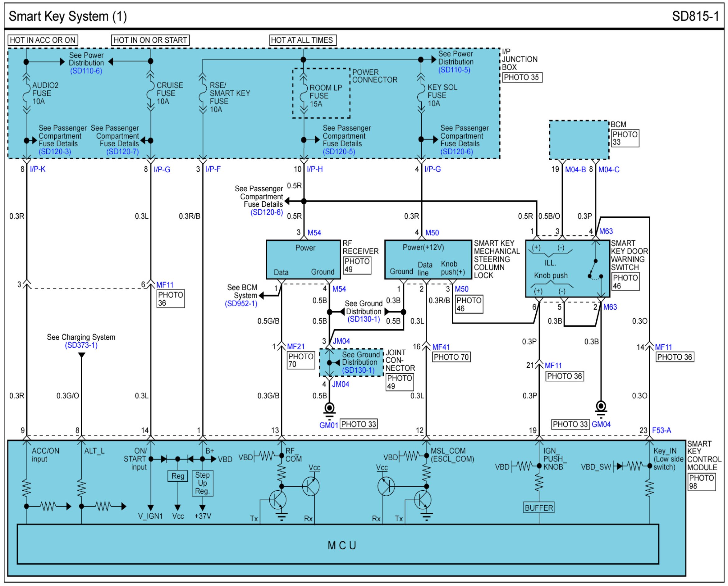Click the GM04 ground symbol
This screenshot has width=728, height=586.
pos(601,407)
